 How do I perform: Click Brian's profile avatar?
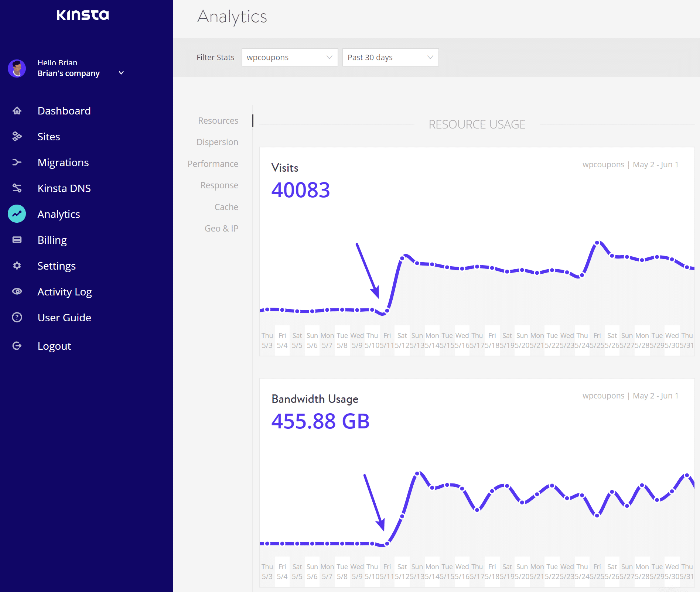[x=17, y=68]
